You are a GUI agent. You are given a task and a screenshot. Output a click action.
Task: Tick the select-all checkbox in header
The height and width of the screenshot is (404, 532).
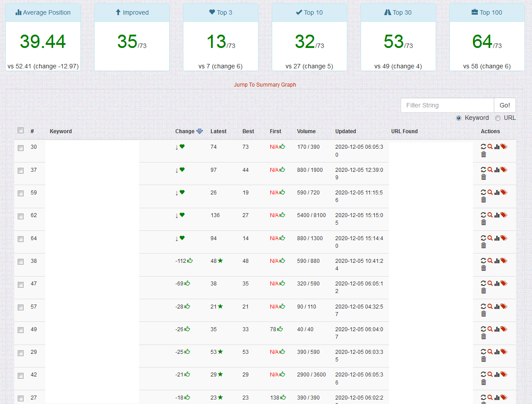[x=21, y=130]
